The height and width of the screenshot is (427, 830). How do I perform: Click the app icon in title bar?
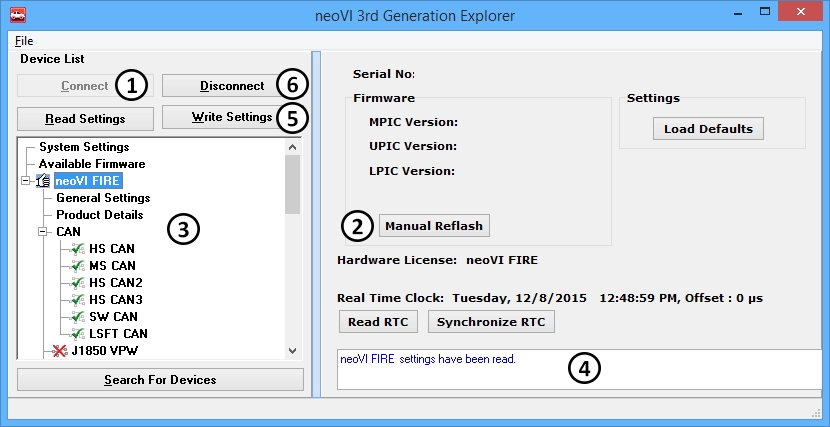(x=17, y=16)
